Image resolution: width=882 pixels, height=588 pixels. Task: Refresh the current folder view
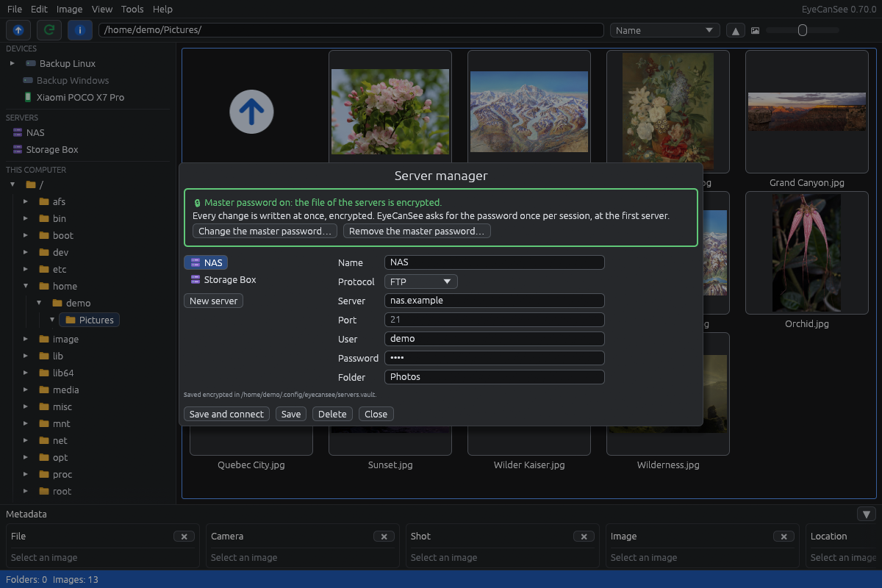point(49,30)
